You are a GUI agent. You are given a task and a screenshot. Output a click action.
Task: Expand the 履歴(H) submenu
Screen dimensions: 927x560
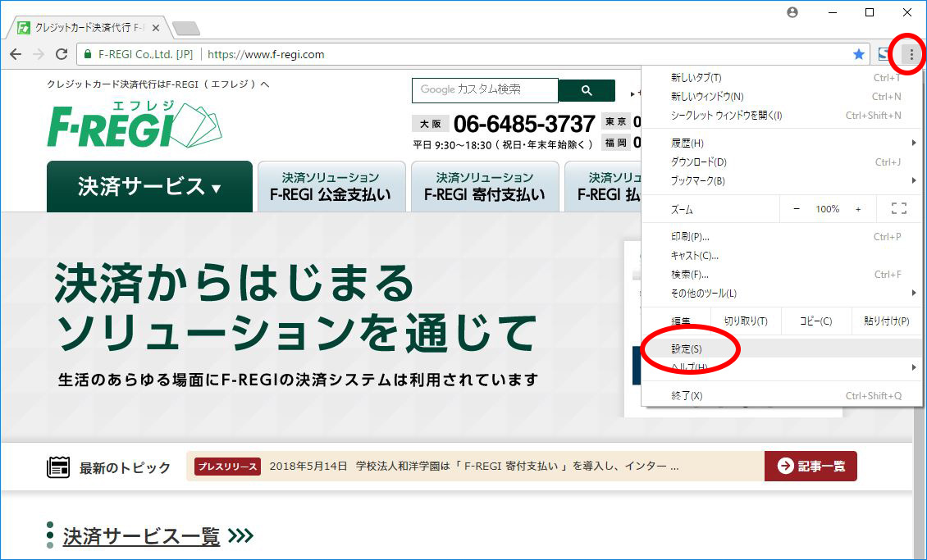click(782, 143)
